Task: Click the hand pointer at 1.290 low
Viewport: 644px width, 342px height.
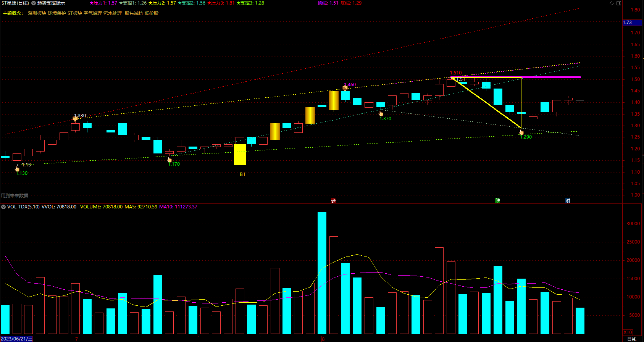Action: (x=521, y=132)
